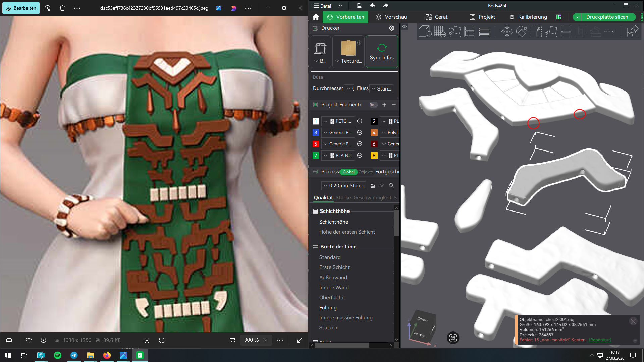Select the Lay on face tool

click(x=551, y=32)
